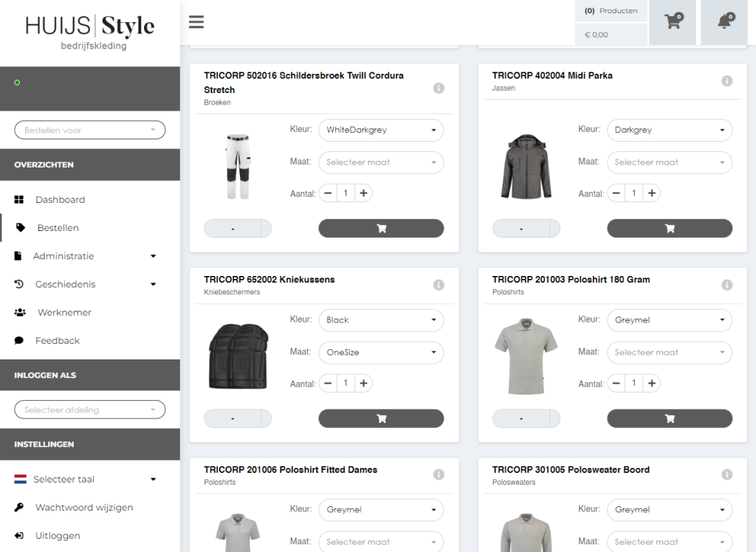
Task: Decrease quantity for Poloshirt 180 Gram
Action: [616, 383]
